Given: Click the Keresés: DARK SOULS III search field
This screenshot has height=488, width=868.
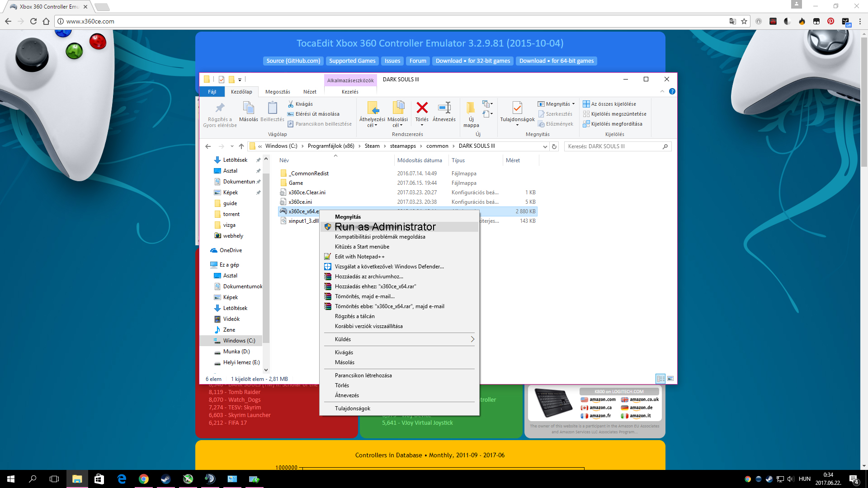Looking at the screenshot, I should coord(613,146).
